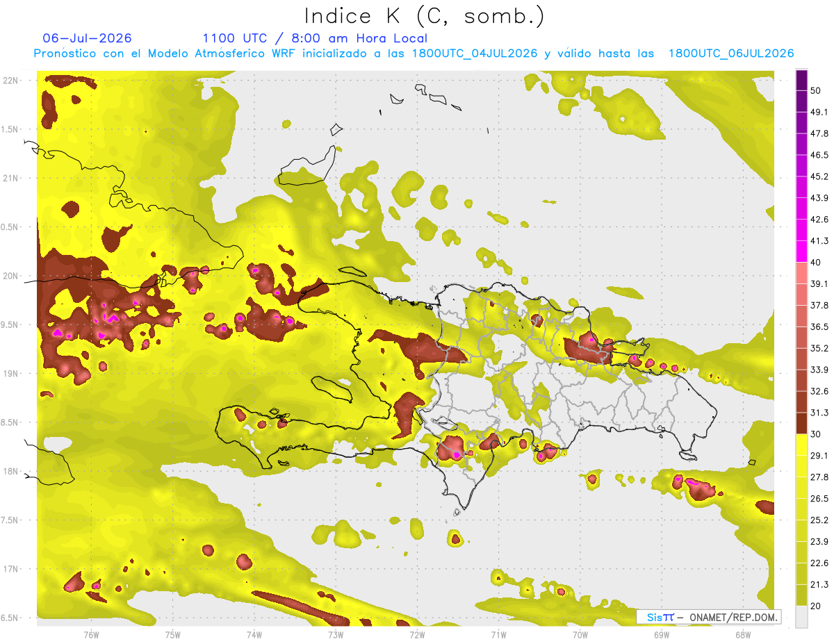Click the gray legend band below 20
834x644 pixels.
click(801, 617)
